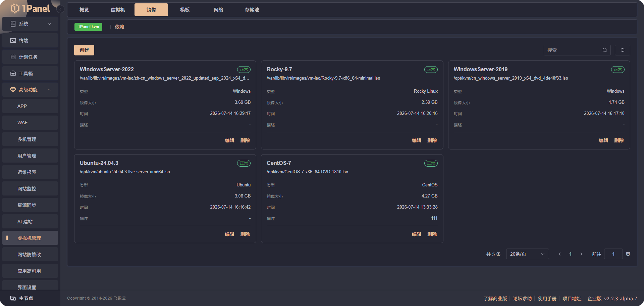Select page 1 in pagination
Viewport: 644px width, 306px height.
click(570, 254)
